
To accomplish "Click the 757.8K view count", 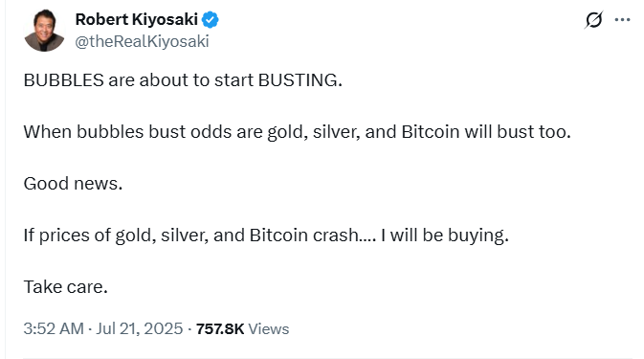I will point(220,329).
